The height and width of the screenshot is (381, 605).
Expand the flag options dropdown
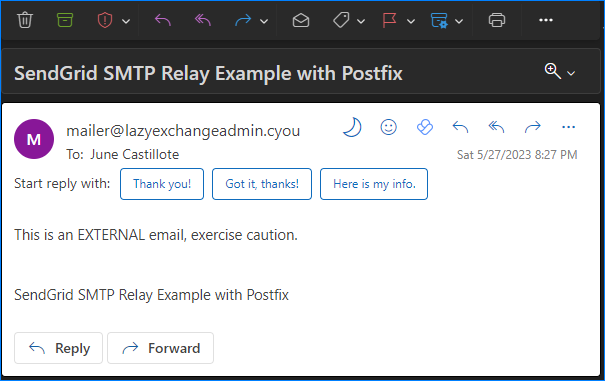tap(411, 21)
